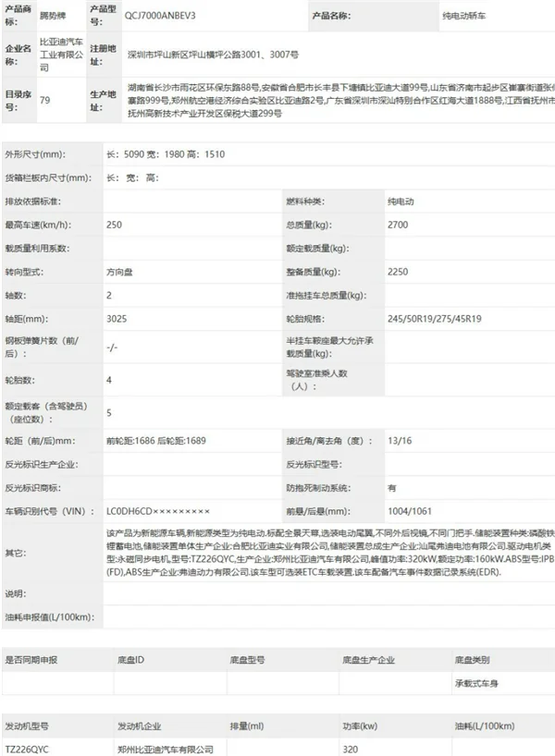Select the 轮胎规格 label

[305, 319]
